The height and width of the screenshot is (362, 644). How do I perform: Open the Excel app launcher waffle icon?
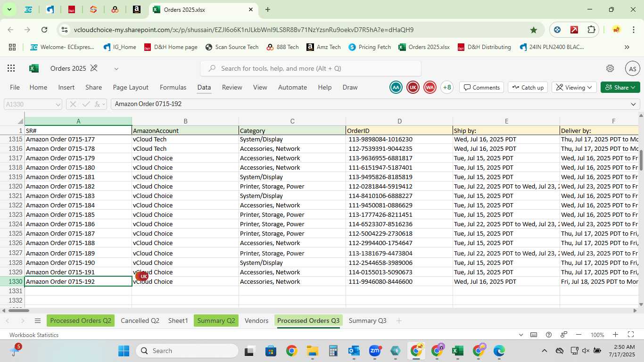pos(11,68)
